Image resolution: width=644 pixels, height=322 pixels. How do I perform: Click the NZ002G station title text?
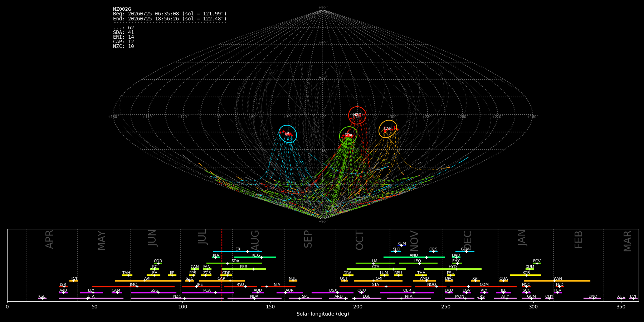pos(122,9)
